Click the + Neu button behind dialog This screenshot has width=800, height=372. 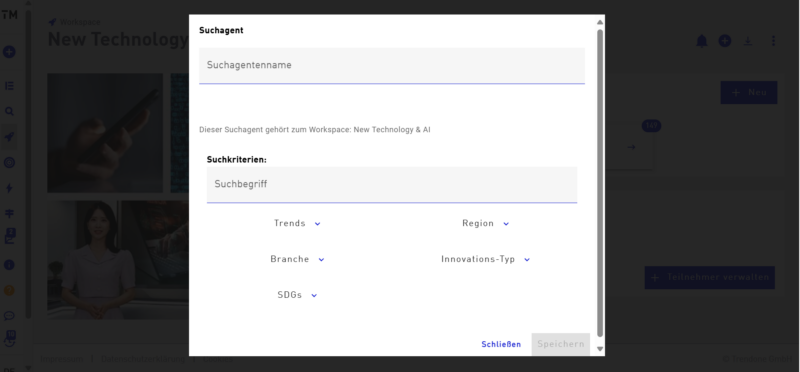(749, 92)
